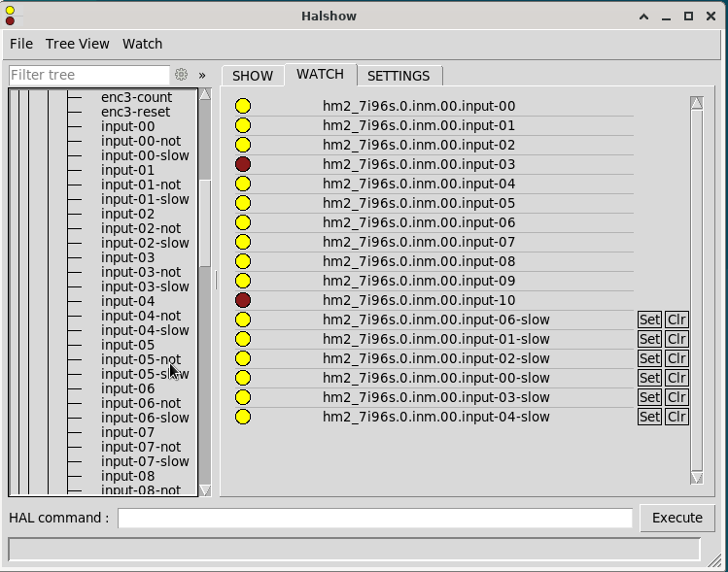
Task: Select enc3-count in the tree
Action: (x=136, y=97)
